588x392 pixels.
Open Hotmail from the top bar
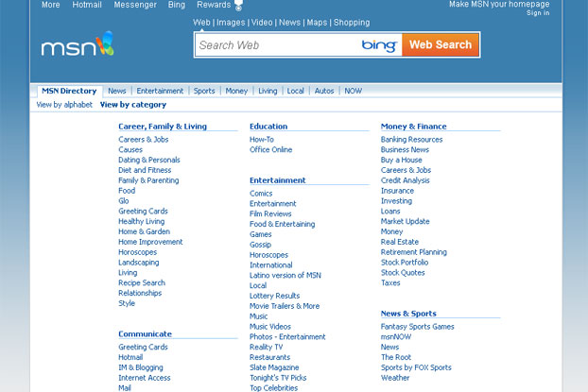click(x=87, y=5)
